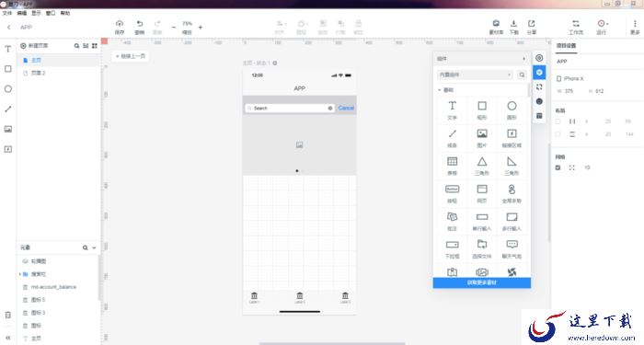Switch pages panel to grid view icon
This screenshot has width=644, height=345.
[x=95, y=46]
